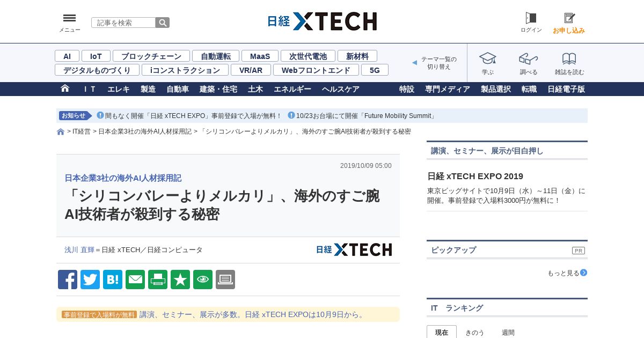Open the 土木 navigation menu
This screenshot has width=644, height=338.
point(255,89)
